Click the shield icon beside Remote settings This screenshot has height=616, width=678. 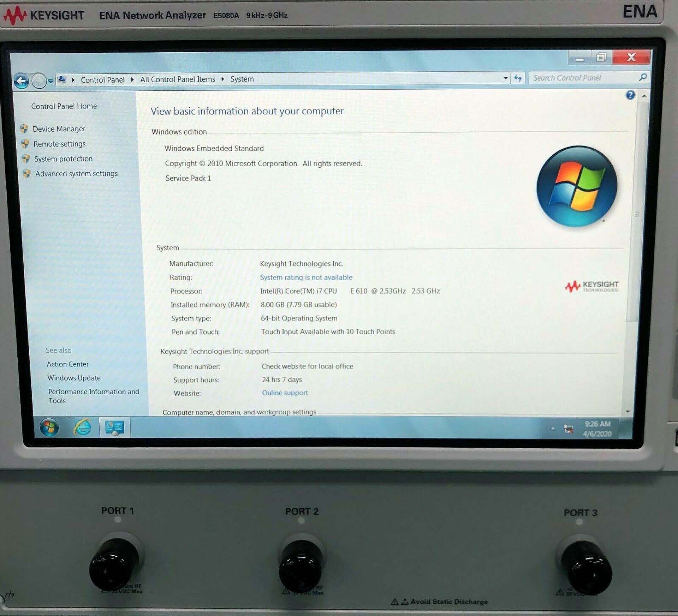[25, 143]
